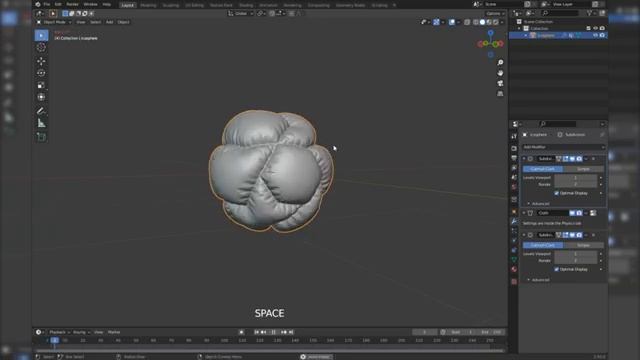Screen dimensions: 640x360
Task: Select Catmull-Clark in second Subdivision modifier
Action: (x=542, y=245)
